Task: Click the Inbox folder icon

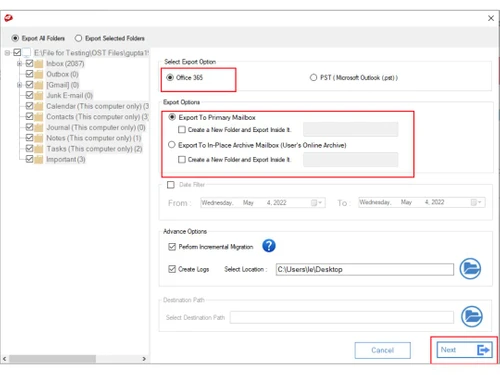Action: [39, 64]
